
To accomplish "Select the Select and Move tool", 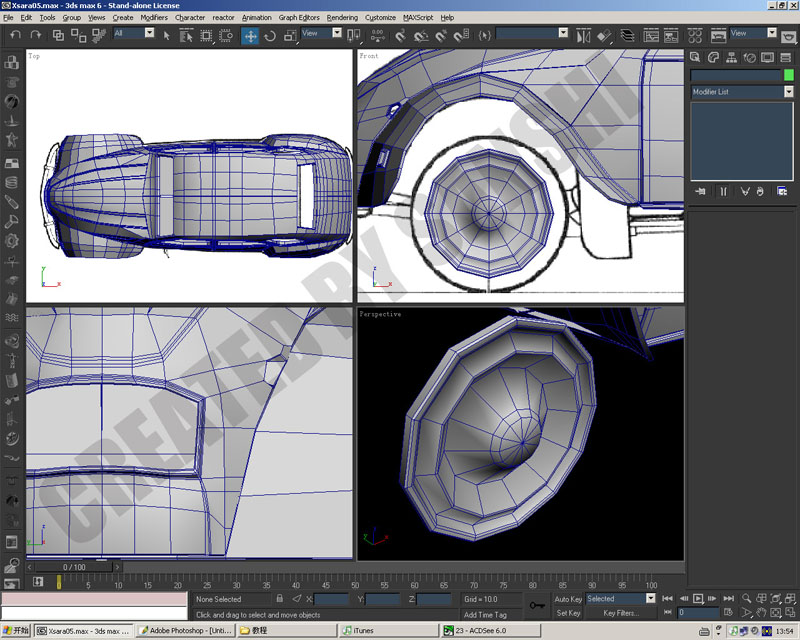I will coord(250,36).
